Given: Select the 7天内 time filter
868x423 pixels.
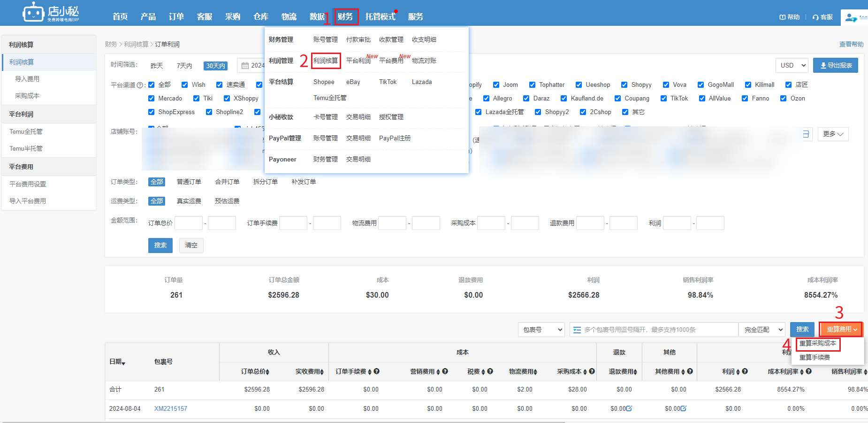Looking at the screenshot, I should pyautogui.click(x=184, y=66).
